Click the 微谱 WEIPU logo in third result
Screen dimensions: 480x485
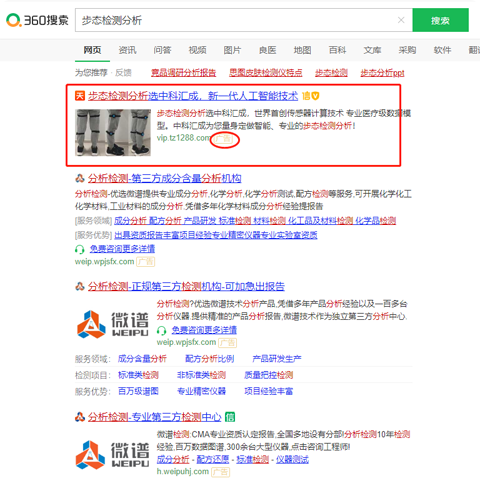pos(113,324)
